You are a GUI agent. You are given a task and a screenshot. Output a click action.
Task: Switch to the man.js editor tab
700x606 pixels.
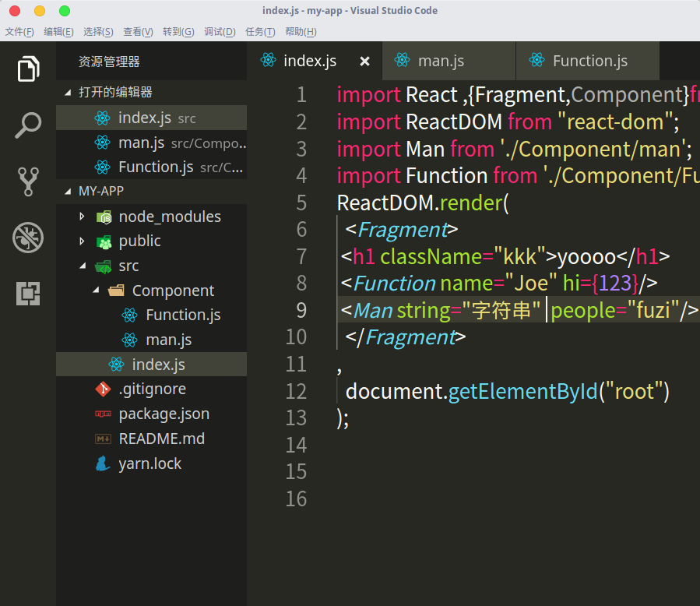pos(449,61)
